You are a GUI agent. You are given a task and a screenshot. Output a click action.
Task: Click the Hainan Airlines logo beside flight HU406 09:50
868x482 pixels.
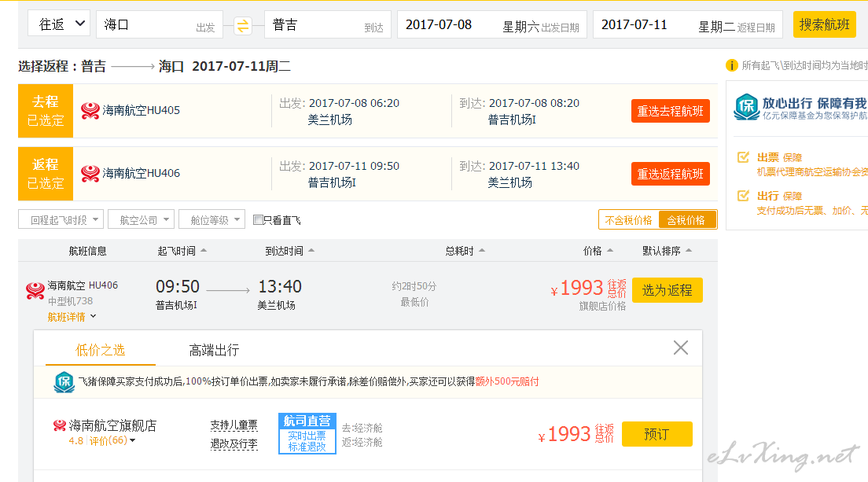tap(35, 291)
